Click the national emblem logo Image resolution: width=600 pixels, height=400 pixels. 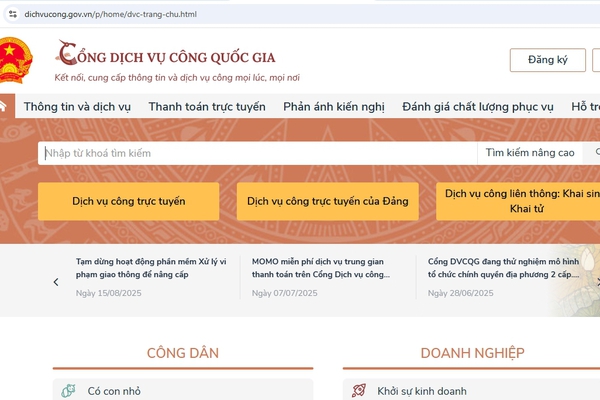pyautogui.click(x=14, y=61)
